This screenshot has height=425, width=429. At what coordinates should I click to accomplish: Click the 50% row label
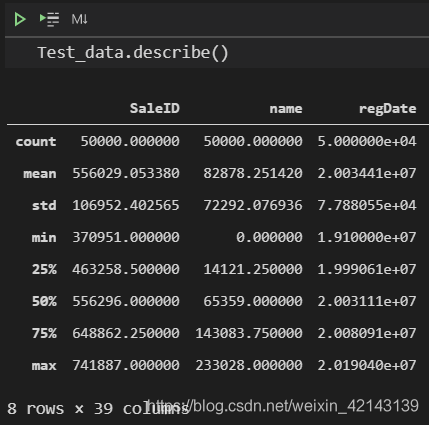(x=44, y=301)
